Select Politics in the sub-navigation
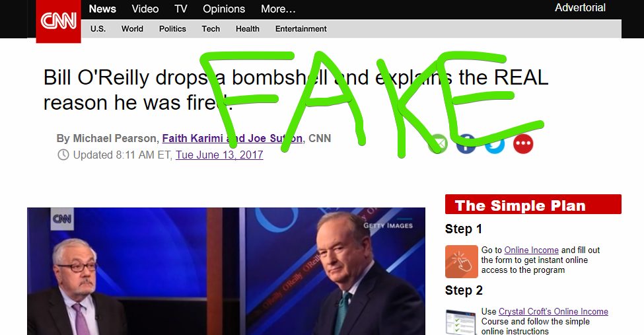The height and width of the screenshot is (335, 644). tap(172, 29)
